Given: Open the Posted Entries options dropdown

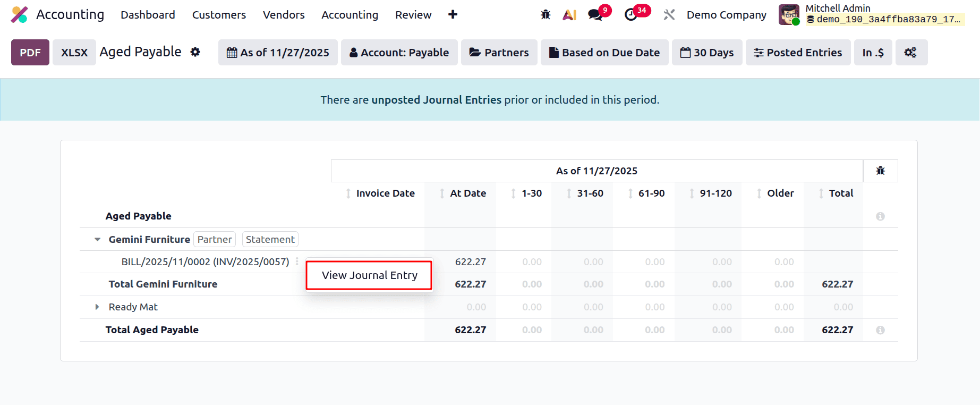Looking at the screenshot, I should (798, 52).
